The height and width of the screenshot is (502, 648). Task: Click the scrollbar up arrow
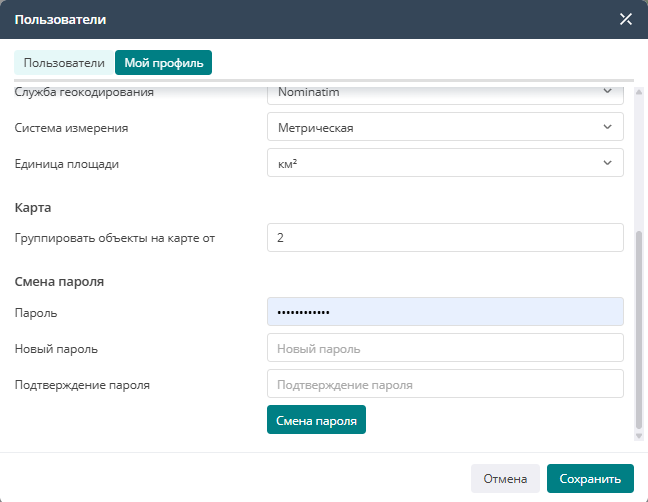tap(639, 92)
